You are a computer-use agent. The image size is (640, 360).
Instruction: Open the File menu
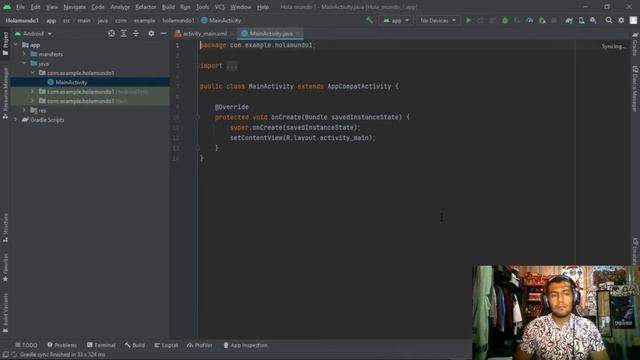[20, 7]
